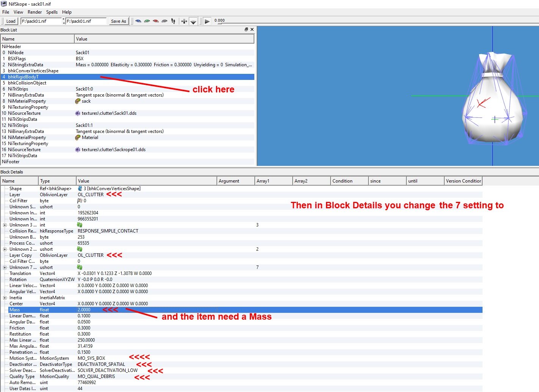The height and width of the screenshot is (392, 539).
Task: Click the save file path field
Action: point(86,21)
